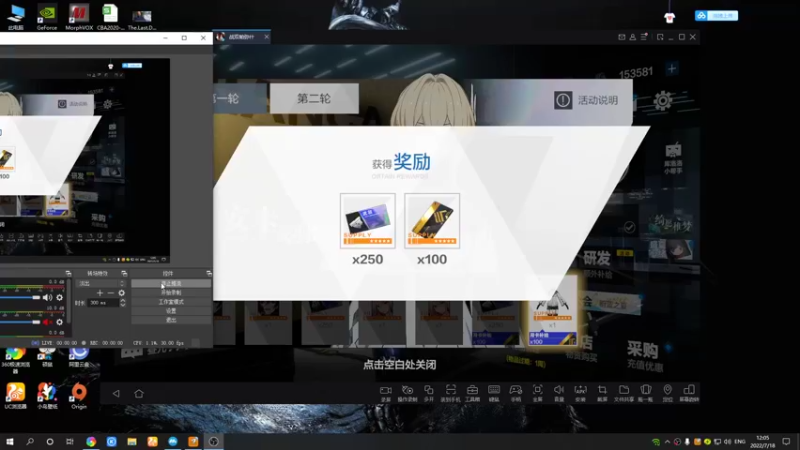800x450 pixels.
Task: Open the MorphVOX desktop shortcut
Action: pyautogui.click(x=79, y=17)
